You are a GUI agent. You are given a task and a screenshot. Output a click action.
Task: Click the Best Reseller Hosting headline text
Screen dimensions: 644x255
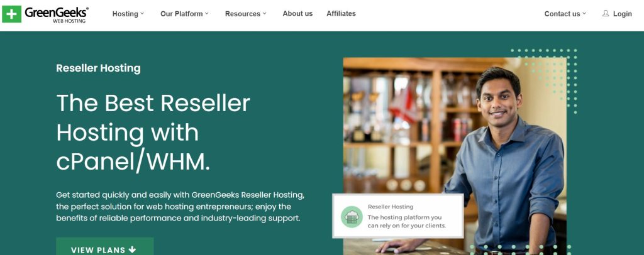click(153, 133)
